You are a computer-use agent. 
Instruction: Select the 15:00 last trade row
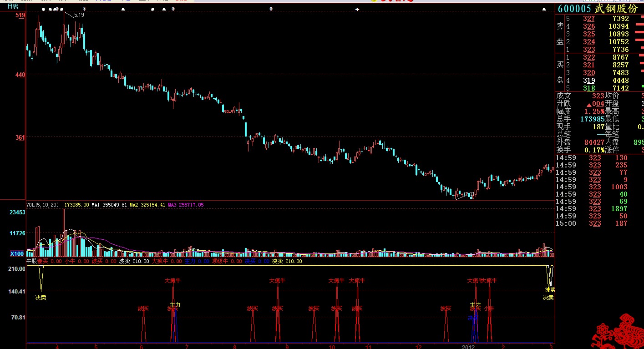(x=592, y=223)
